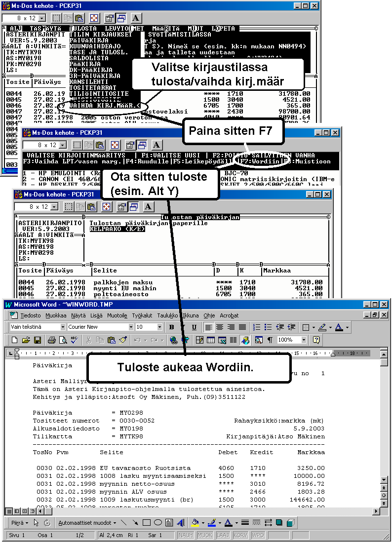Screen dimensions: 392x544
Task: Click the Cut scissors icon in Word
Action: tap(88, 340)
